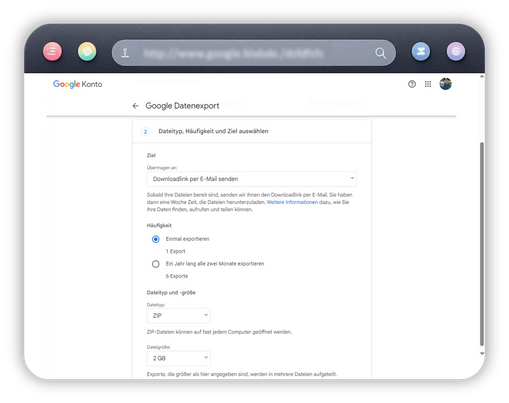
Task: Open Google help question mark icon
Action: [x=412, y=84]
